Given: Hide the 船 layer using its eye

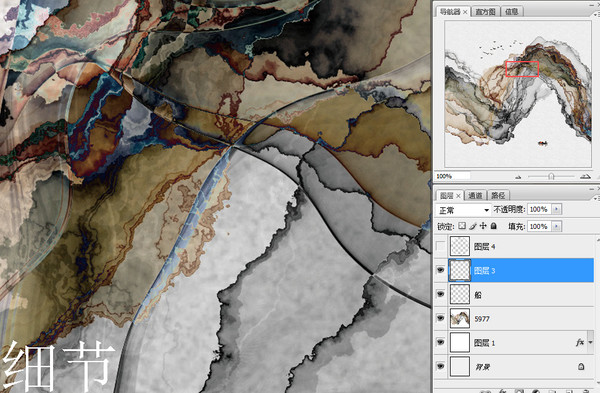Looking at the screenshot, I should click(441, 294).
